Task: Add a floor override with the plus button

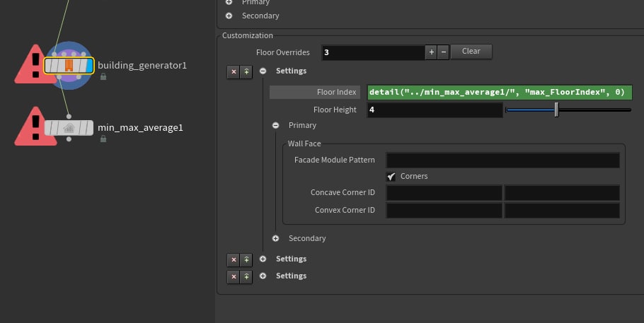Action: click(x=431, y=52)
